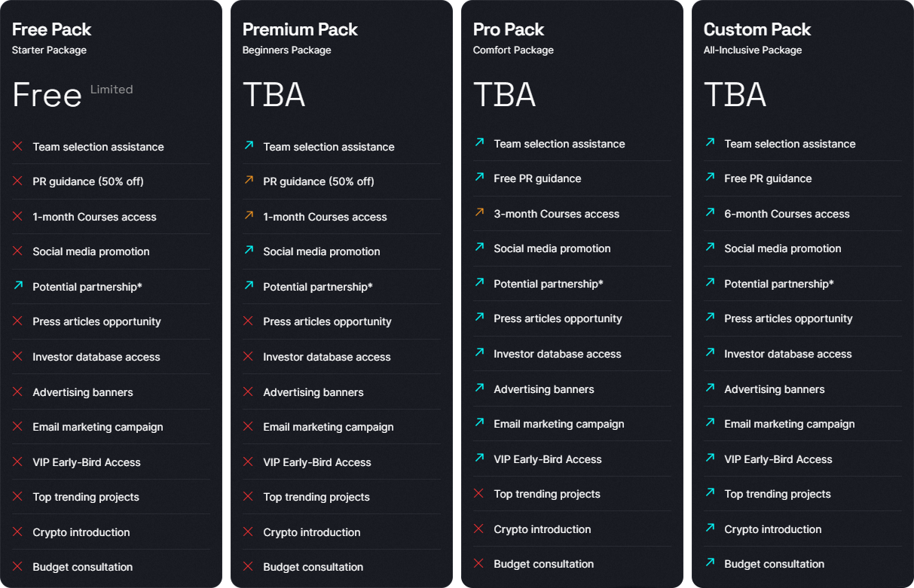Click the Custom Pack TBA price
914x588 pixels.
(735, 95)
